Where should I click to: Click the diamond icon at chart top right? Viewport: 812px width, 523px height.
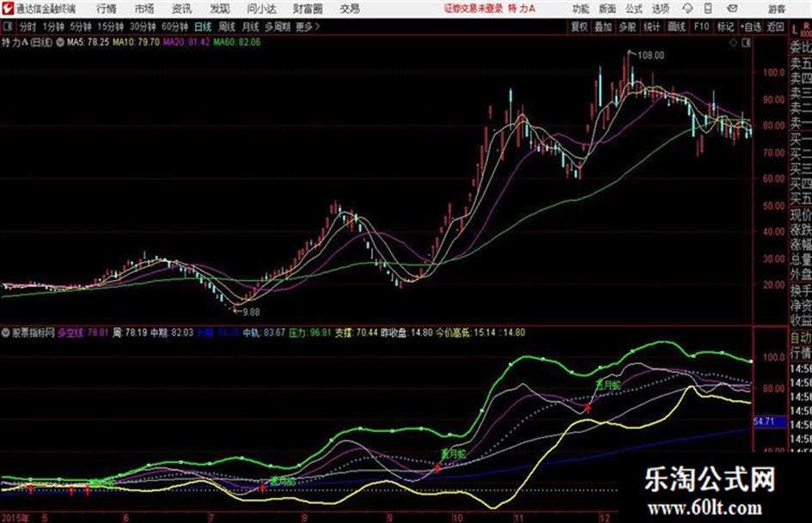(x=733, y=43)
